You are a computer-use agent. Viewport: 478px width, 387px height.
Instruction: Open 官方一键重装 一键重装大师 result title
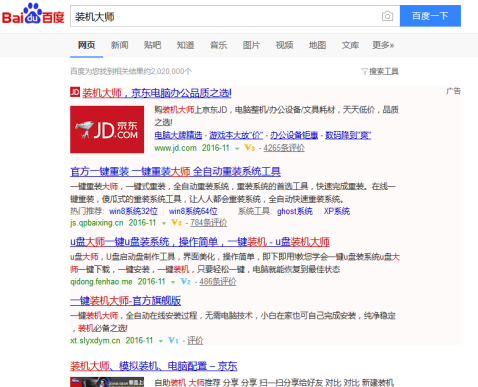click(x=175, y=172)
